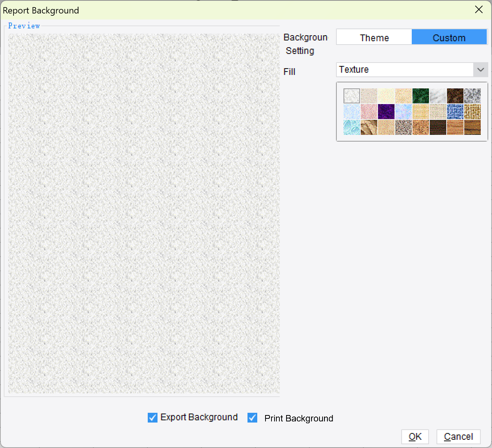
Task: Select the Woven mat texture
Action: point(472,111)
